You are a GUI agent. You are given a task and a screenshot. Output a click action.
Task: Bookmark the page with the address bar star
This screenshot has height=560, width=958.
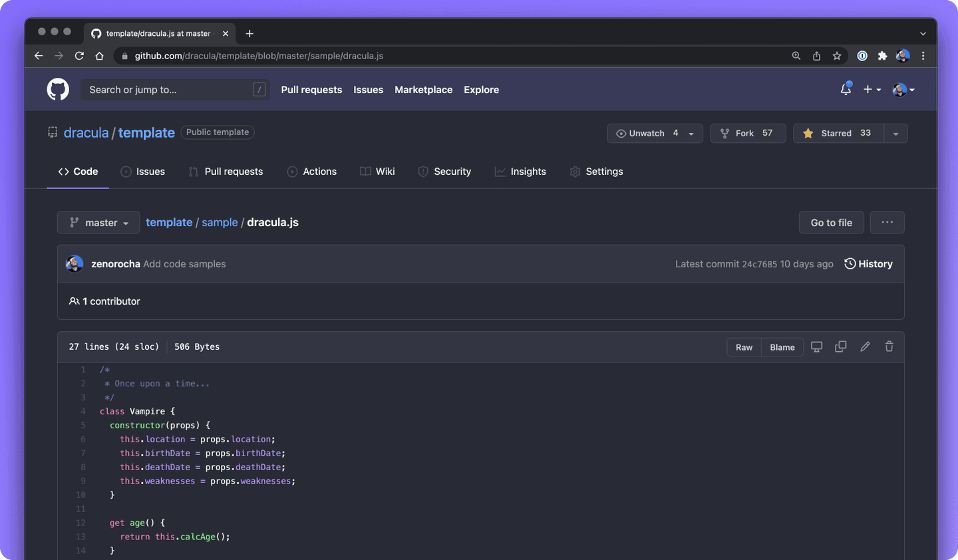tap(836, 56)
